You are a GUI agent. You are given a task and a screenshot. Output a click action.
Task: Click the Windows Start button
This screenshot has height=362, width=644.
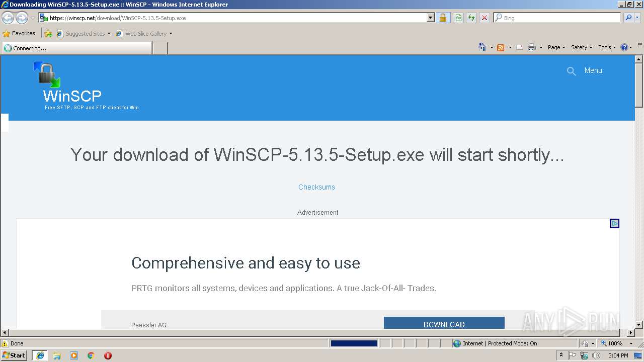pyautogui.click(x=14, y=355)
